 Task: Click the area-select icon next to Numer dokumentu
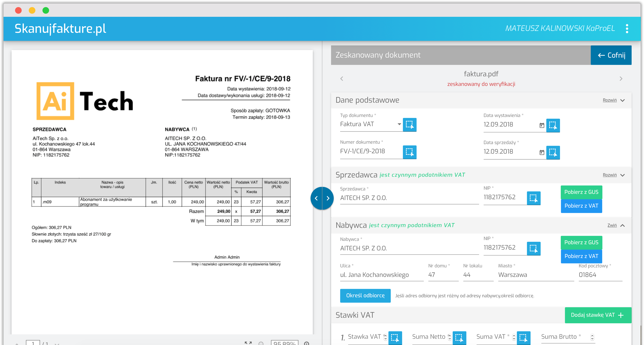(410, 152)
